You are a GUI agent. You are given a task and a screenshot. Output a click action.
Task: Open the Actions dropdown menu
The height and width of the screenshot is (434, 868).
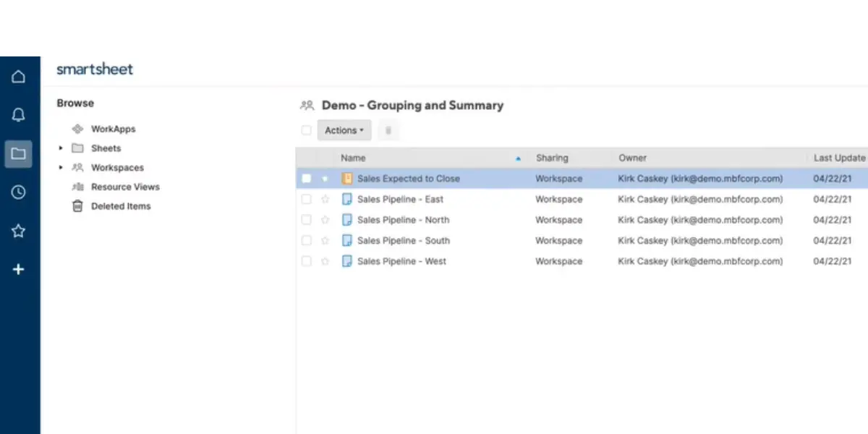pos(344,130)
